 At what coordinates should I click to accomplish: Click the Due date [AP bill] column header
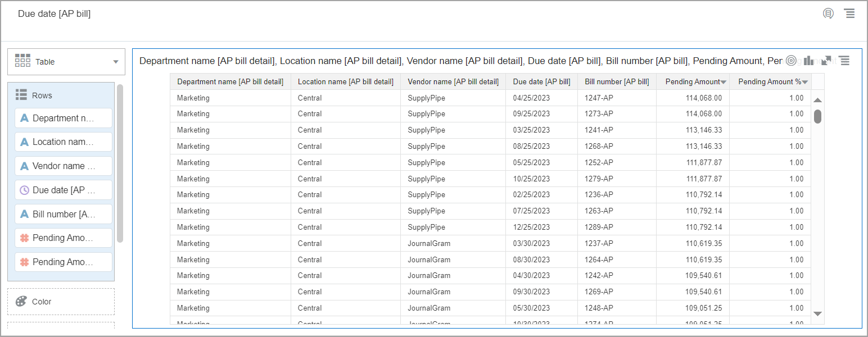click(x=541, y=81)
